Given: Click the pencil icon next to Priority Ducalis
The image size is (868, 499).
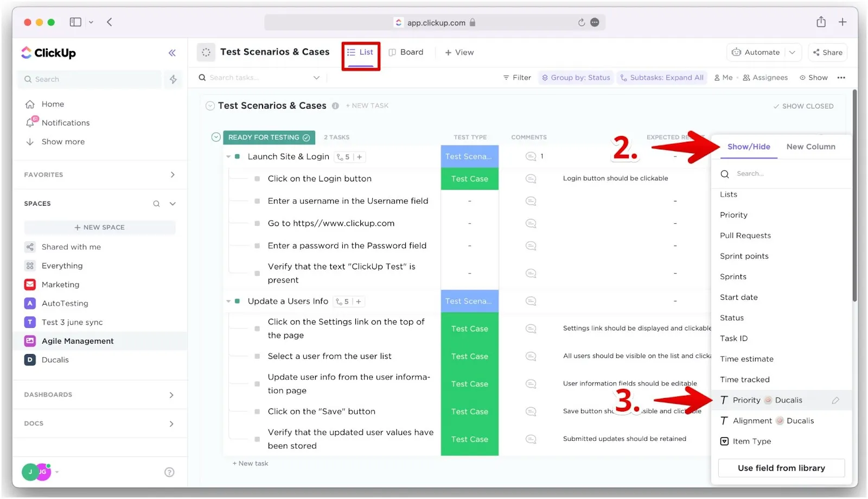Looking at the screenshot, I should pyautogui.click(x=835, y=400).
